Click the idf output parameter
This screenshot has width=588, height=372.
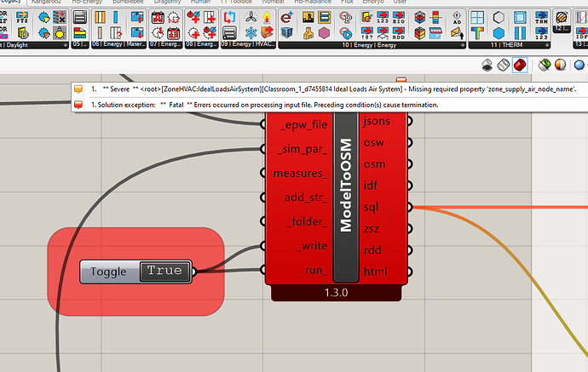370,186
